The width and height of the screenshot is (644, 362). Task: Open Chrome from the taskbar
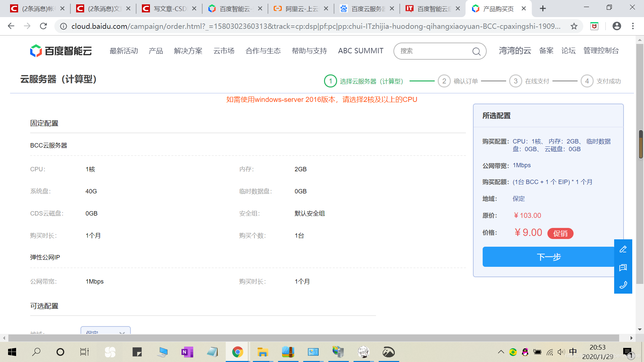click(x=237, y=352)
